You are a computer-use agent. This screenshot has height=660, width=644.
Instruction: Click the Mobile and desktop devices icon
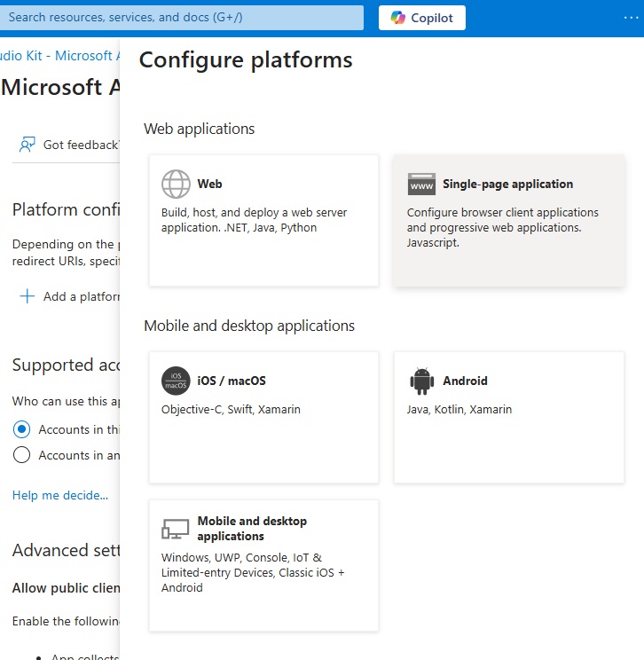point(176,529)
